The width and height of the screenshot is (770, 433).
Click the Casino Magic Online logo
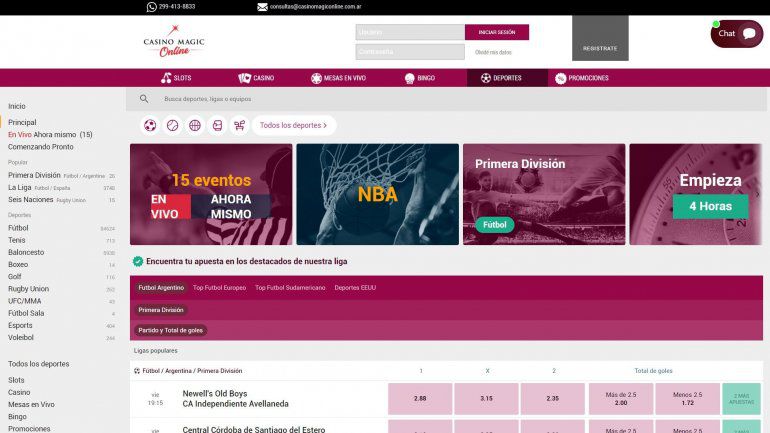[x=173, y=42]
